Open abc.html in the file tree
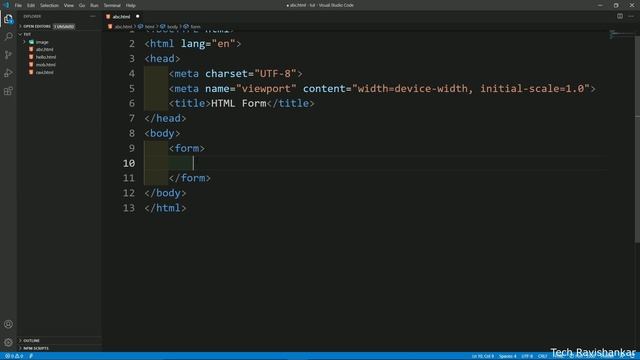Screen dimensions: 640x360 coord(44,49)
